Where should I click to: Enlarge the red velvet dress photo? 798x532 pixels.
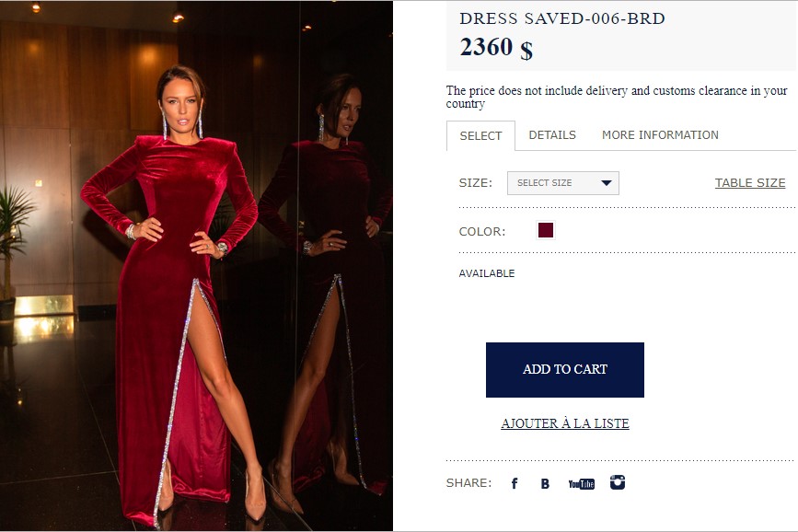(196, 266)
